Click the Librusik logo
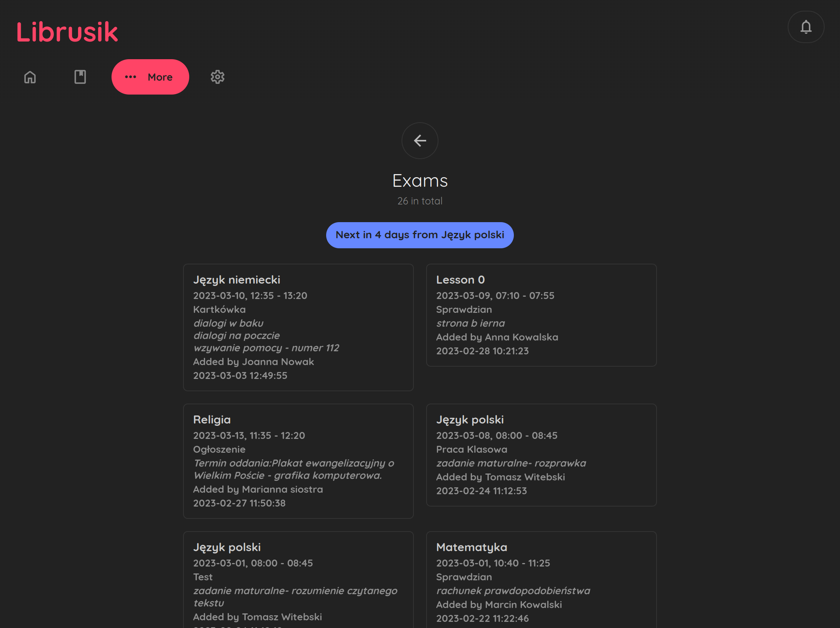This screenshot has height=628, width=840. point(67,32)
